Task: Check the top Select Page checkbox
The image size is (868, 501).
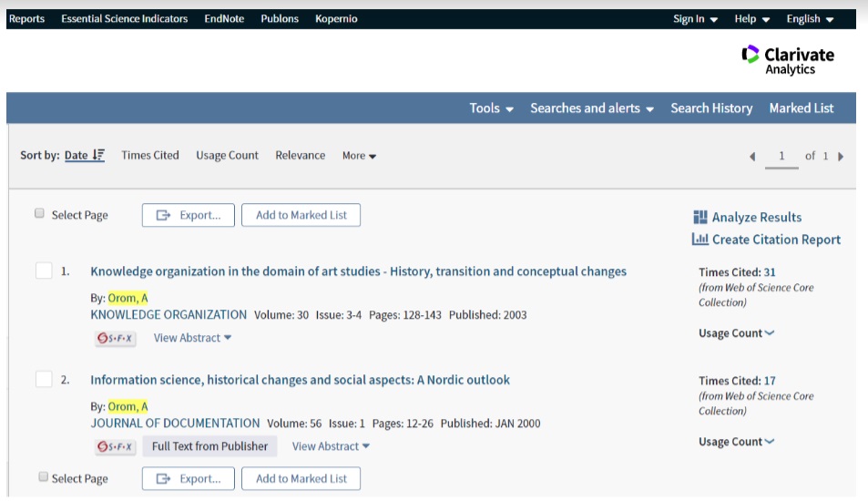Action: 39,213
